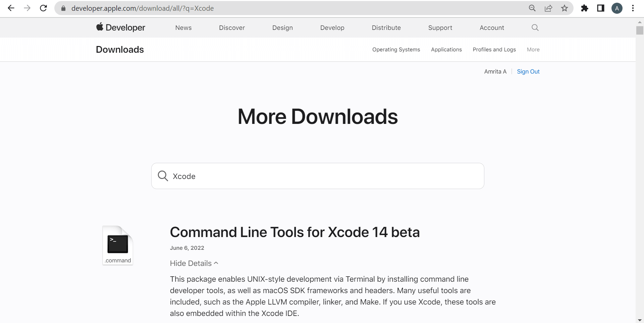644x323 pixels.
Task: Expand the More menu in Downloads
Action: click(x=533, y=49)
